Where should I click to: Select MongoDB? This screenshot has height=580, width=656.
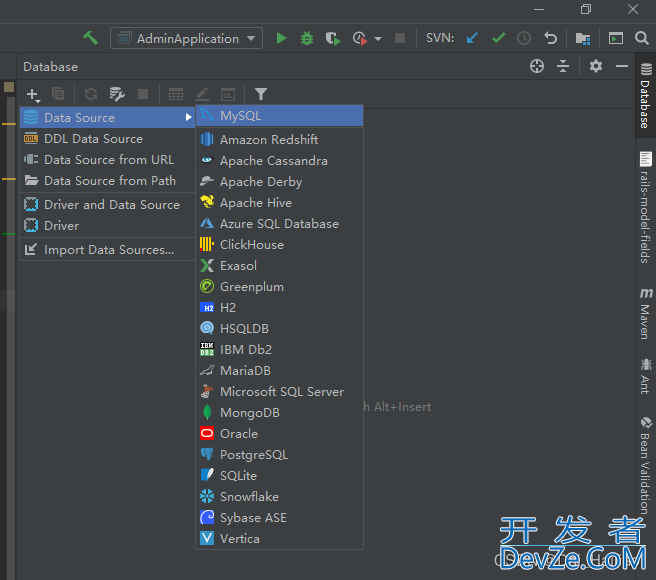point(279,413)
